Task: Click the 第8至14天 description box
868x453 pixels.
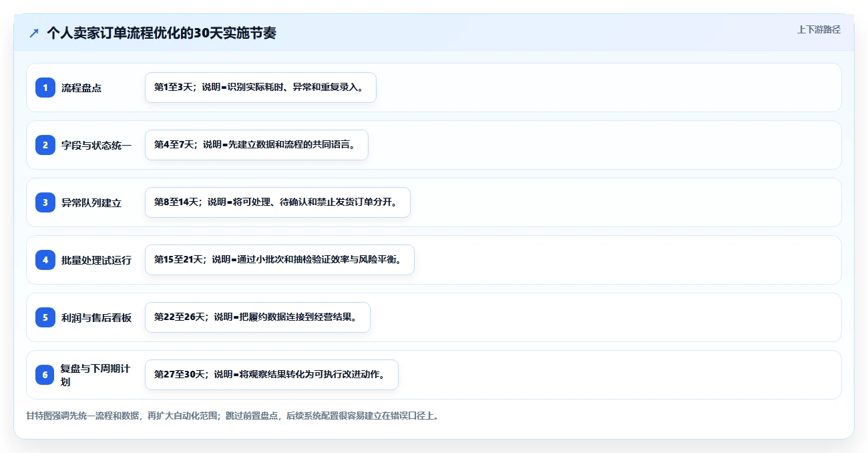Action: (277, 202)
